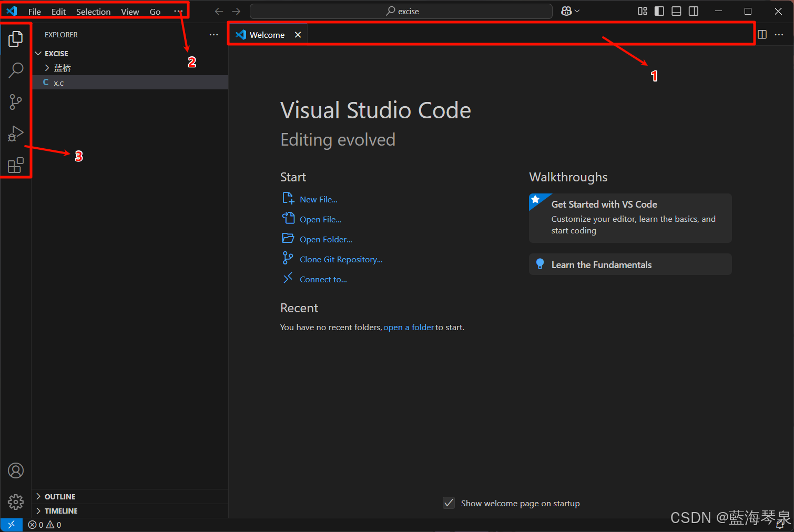Split the editor to the right
The height and width of the screenshot is (532, 794).
click(762, 35)
